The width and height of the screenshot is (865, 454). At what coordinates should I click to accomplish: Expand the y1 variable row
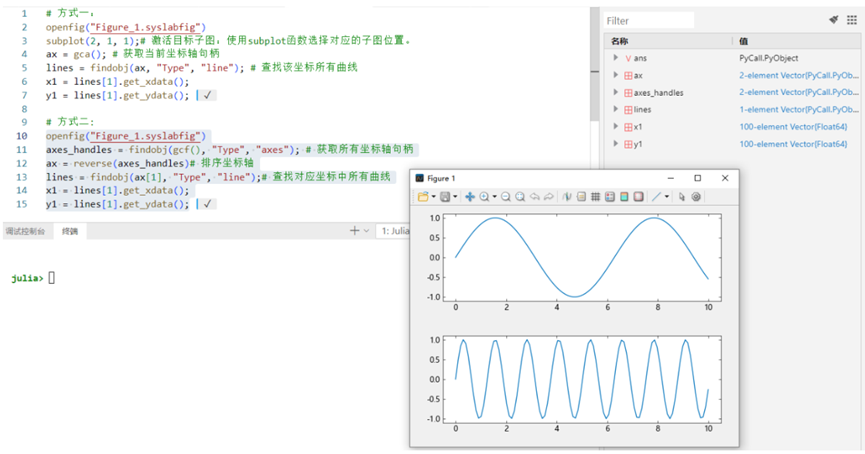point(616,143)
